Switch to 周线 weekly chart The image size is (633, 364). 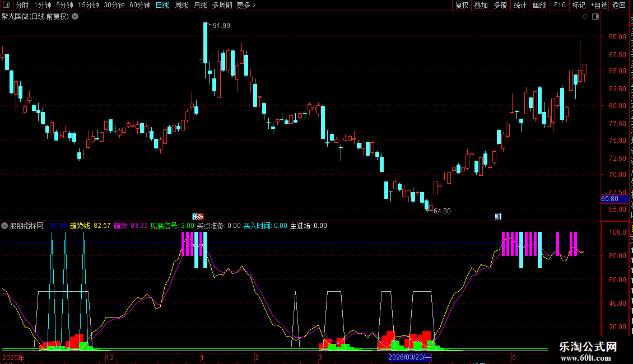click(181, 5)
